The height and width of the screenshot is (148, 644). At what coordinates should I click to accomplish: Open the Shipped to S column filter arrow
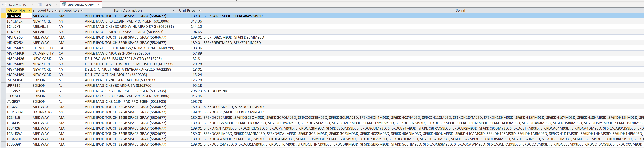[x=82, y=11]
